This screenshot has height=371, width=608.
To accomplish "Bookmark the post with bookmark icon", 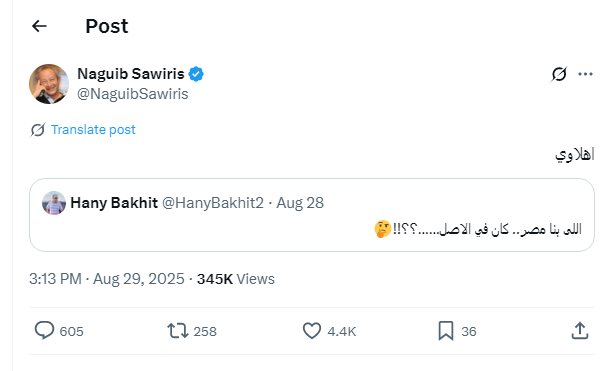I will coord(446,331).
